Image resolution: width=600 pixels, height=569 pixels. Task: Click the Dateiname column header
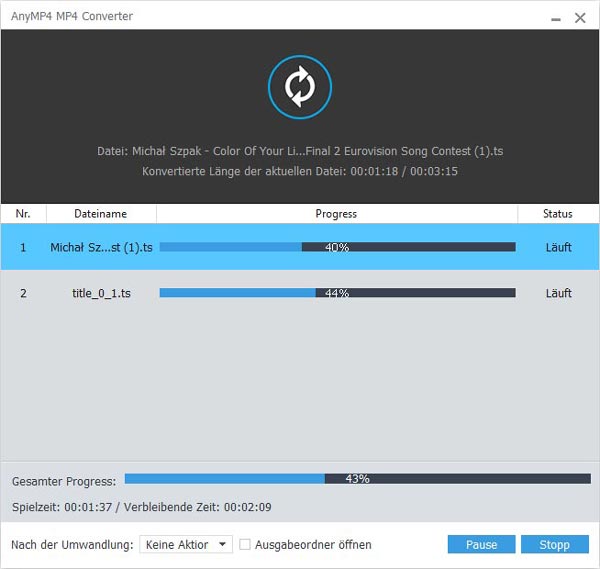pos(101,214)
